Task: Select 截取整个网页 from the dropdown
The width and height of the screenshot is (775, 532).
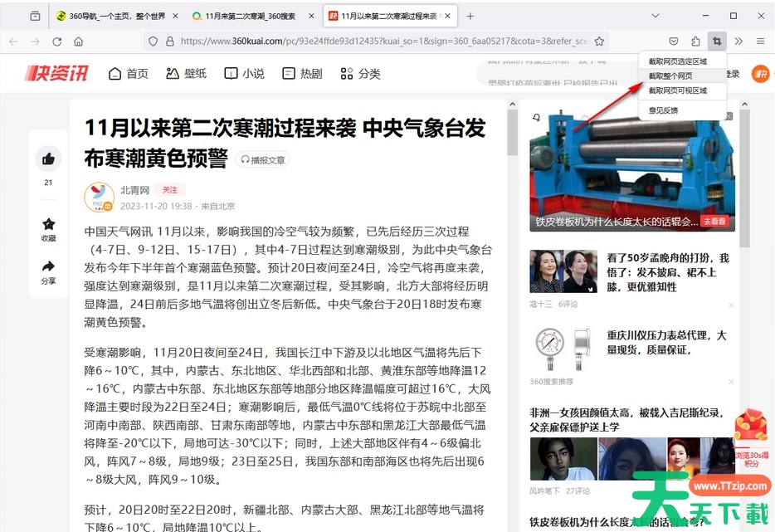Action: [670, 76]
